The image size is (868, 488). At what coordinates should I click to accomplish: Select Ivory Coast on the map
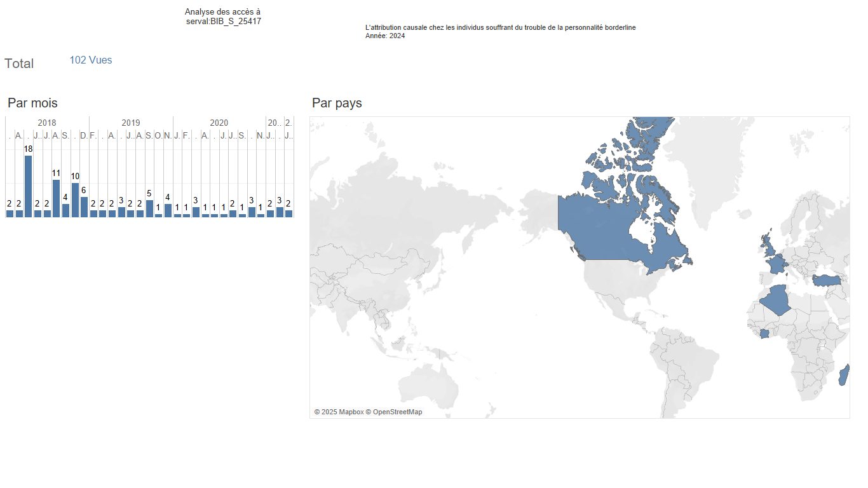[764, 334]
